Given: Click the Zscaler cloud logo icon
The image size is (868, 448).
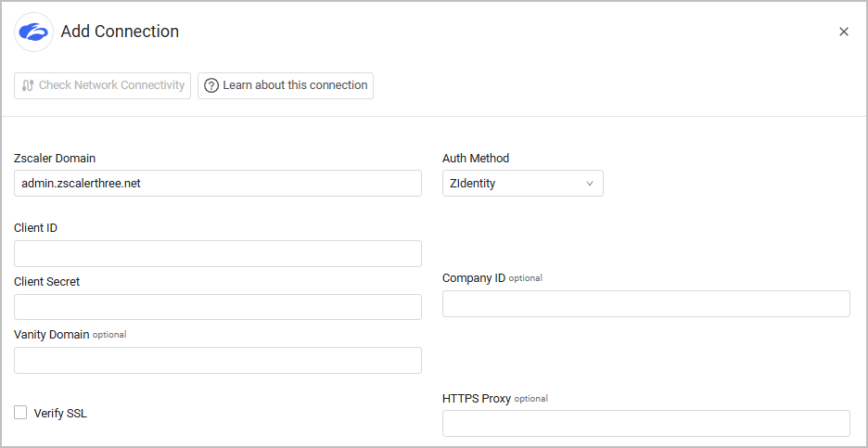Looking at the screenshot, I should click(33, 32).
